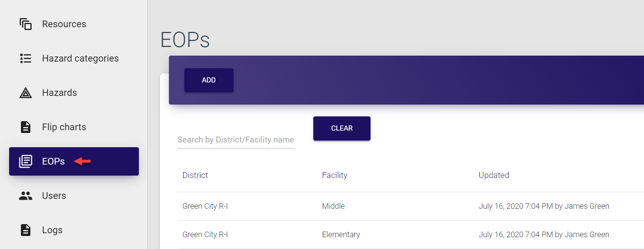This screenshot has width=644, height=249.
Task: Click the Users people icon
Action: [26, 196]
